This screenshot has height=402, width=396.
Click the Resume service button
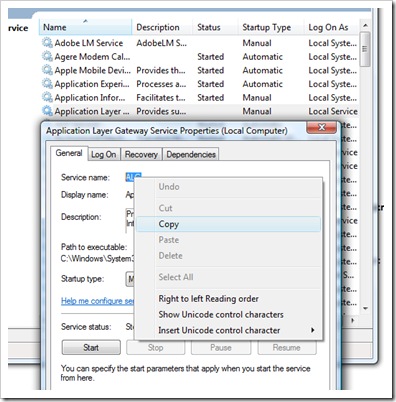coord(286,348)
